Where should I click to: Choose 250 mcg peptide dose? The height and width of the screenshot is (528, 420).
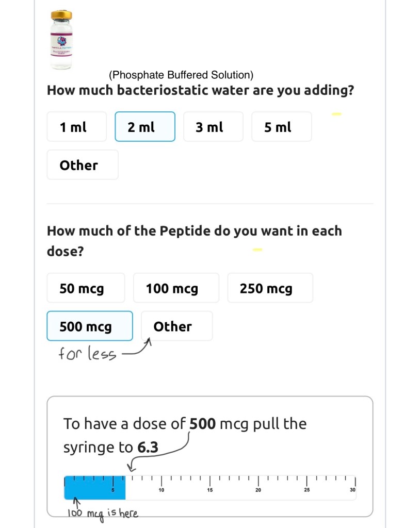click(x=269, y=288)
